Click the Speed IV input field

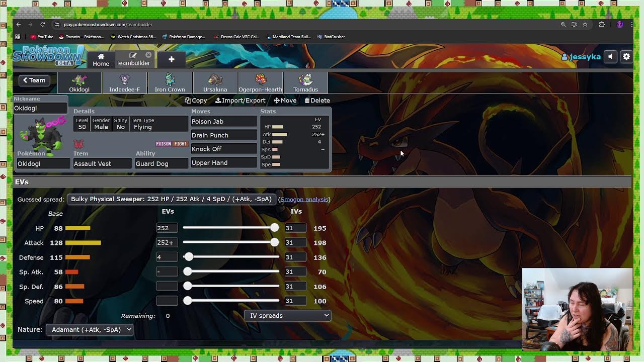pyautogui.click(x=295, y=301)
